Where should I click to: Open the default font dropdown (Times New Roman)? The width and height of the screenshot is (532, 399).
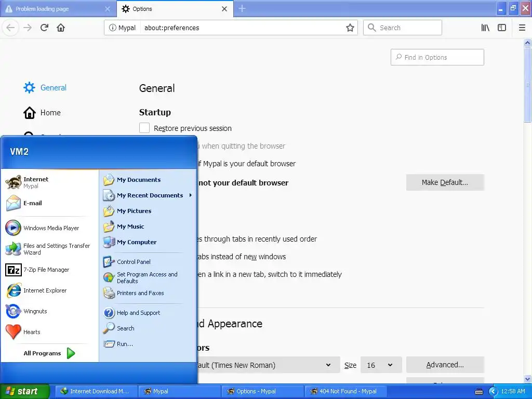[x=268, y=365]
